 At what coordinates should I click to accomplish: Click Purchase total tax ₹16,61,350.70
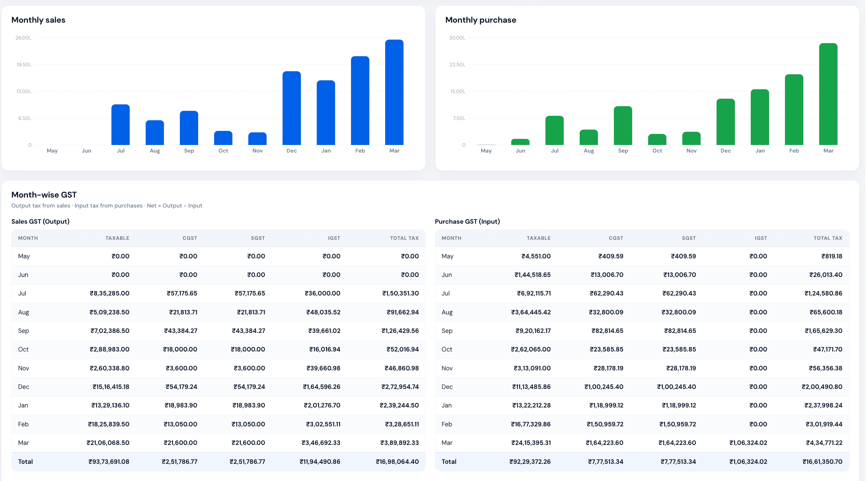point(822,462)
